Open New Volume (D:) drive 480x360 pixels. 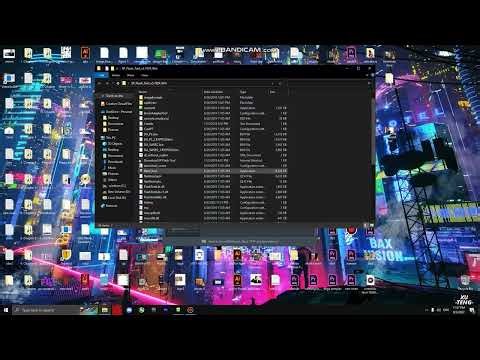(x=118, y=191)
